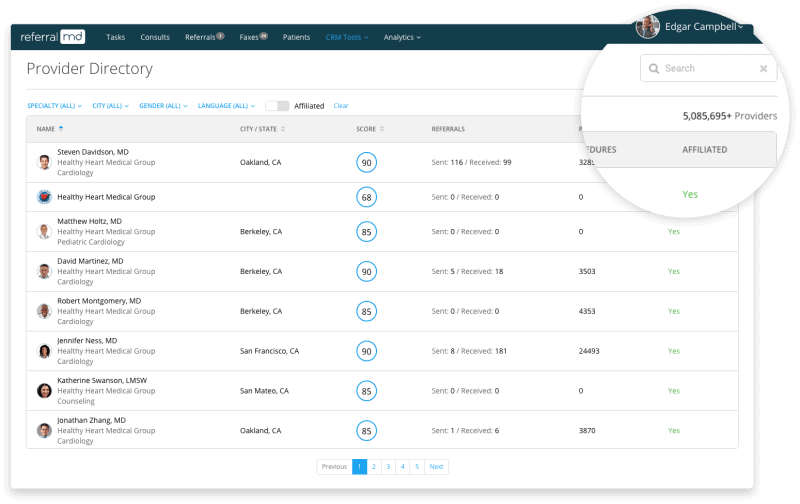Click David Martinez's profile photo
This screenshot has width=800, height=504.
[x=44, y=271]
